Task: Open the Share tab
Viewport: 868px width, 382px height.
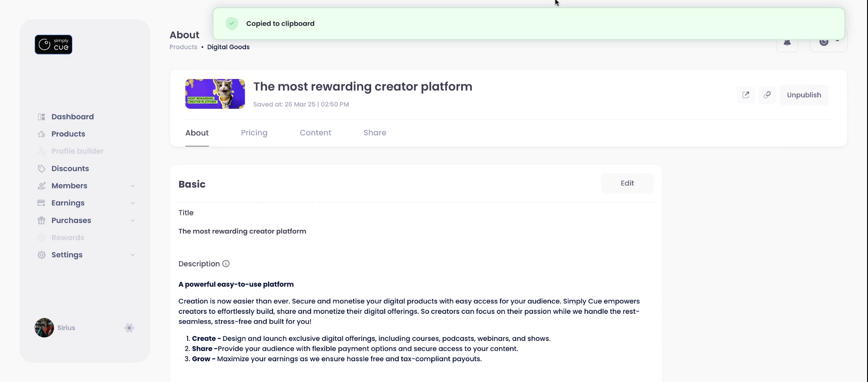Action: click(x=375, y=133)
